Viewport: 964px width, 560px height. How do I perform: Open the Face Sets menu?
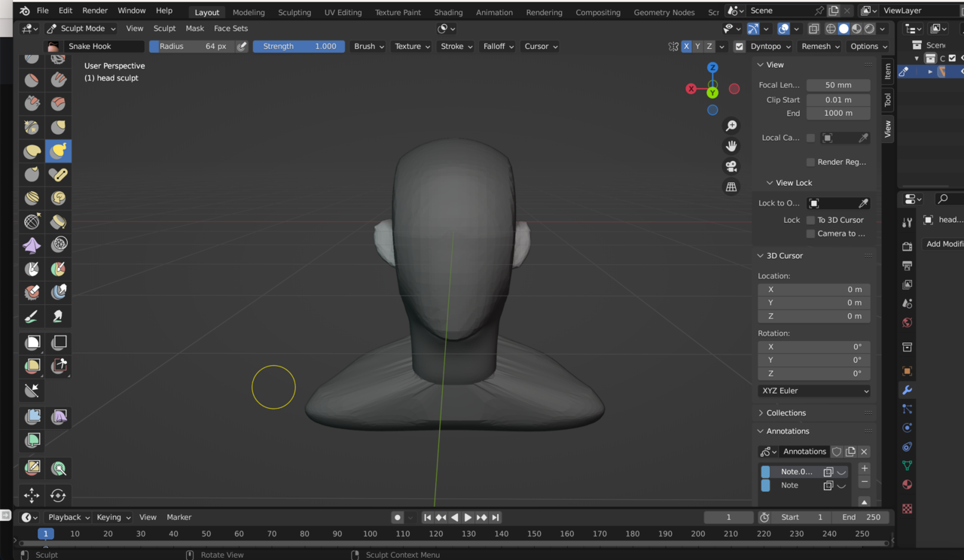coord(230,29)
